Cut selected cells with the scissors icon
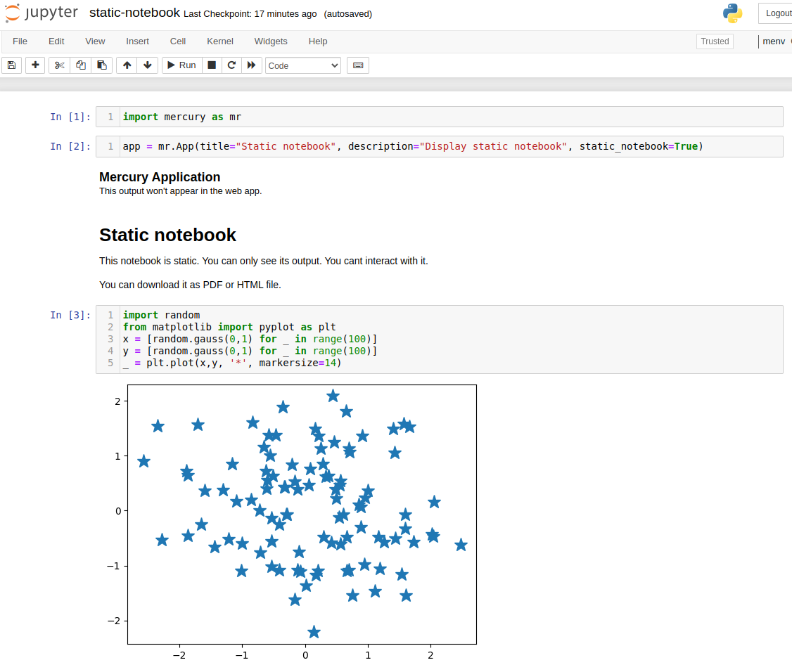 (x=58, y=65)
